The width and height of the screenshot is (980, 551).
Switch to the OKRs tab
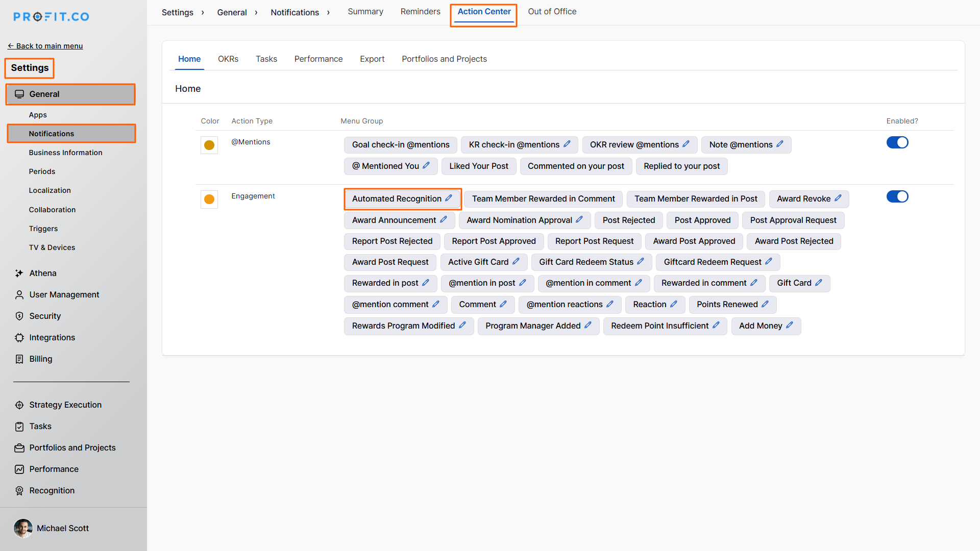point(228,59)
